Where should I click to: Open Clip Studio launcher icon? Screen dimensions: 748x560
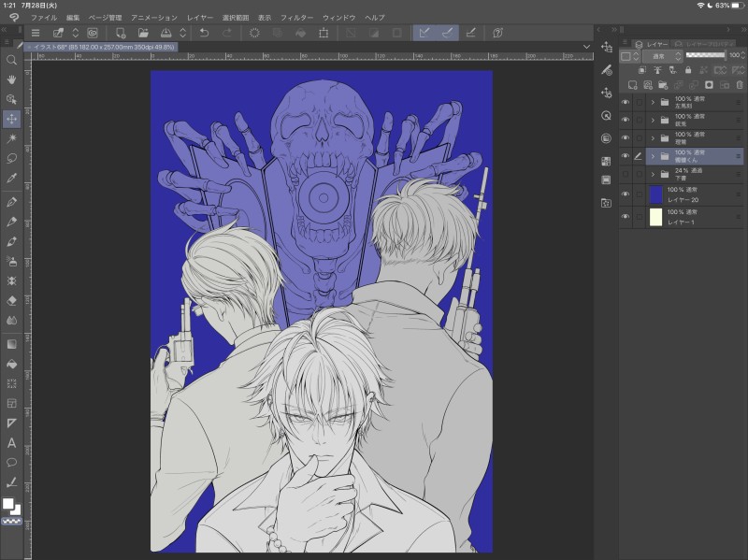pyautogui.click(x=92, y=33)
